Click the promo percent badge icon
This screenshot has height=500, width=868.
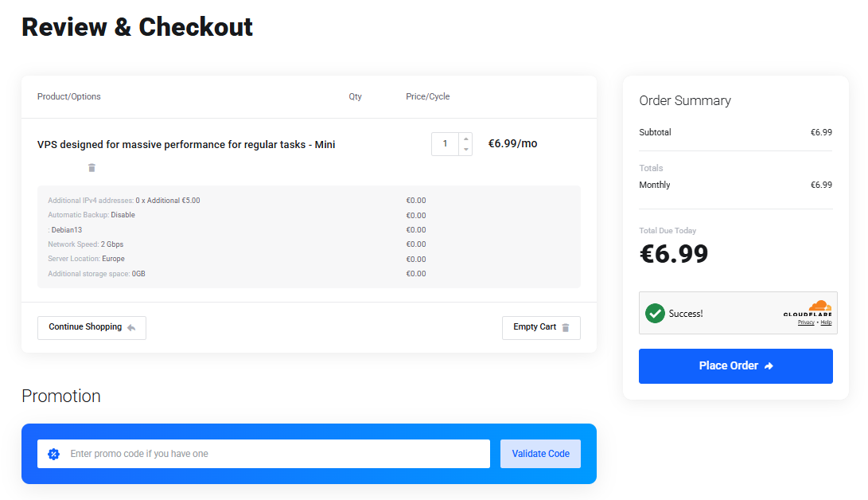[53, 454]
